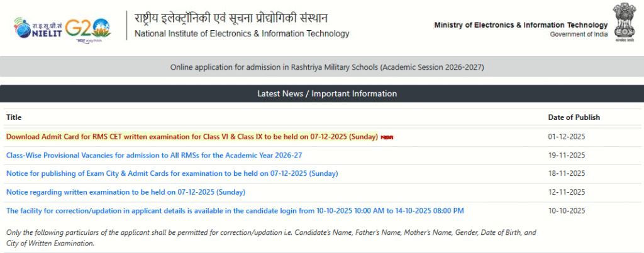Open Class-Wise Provisional Vacancies link
Image resolution: width=644 pixels, height=253 pixels.
154,155
